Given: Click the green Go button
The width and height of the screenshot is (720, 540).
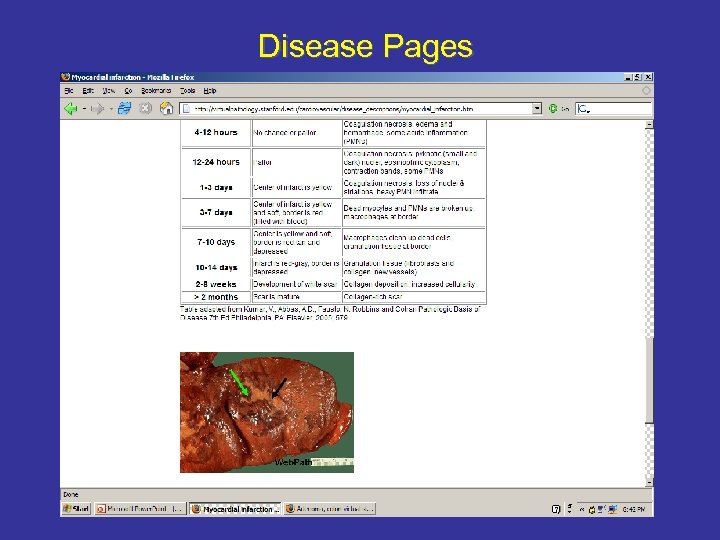Looking at the screenshot, I should click(553, 109).
